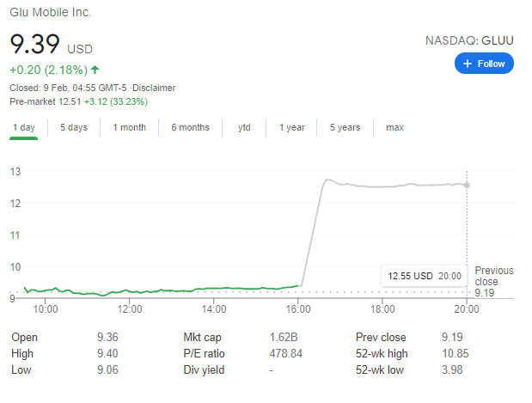Screen dimensions: 532x403
Task: Show the 6 months chart range
Action: coord(190,127)
